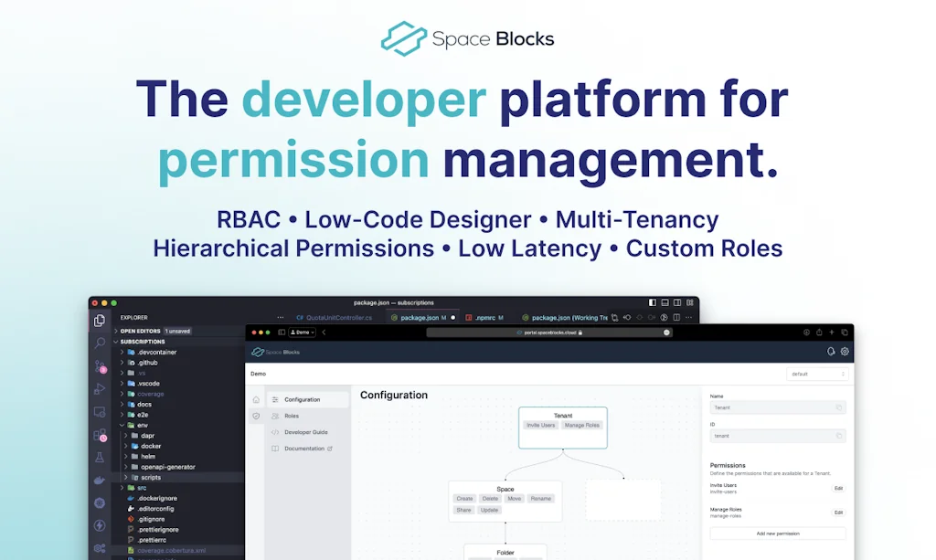Select the Tenant node in diagram
This screenshot has height=560, width=936.
pos(563,428)
